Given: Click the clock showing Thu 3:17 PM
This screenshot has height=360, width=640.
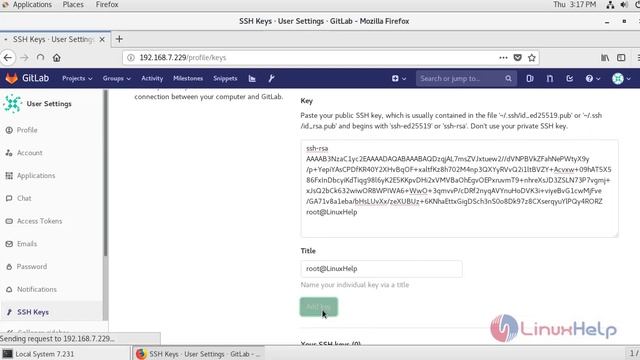Looking at the screenshot, I should click(x=574, y=4).
